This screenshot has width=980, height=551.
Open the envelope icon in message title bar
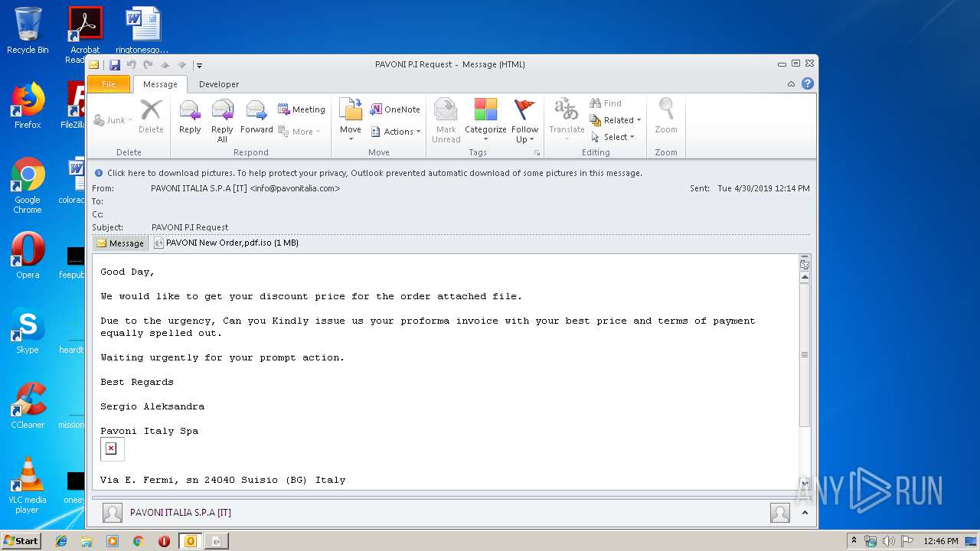pos(94,65)
